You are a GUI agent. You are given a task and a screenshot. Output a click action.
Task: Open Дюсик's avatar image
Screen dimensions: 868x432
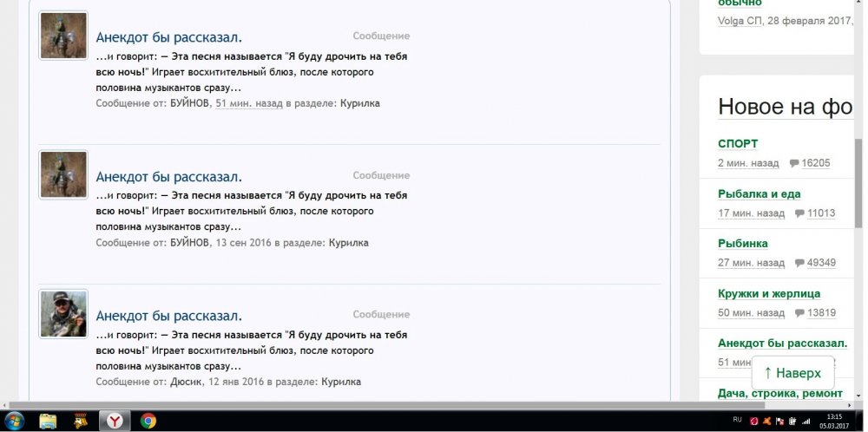(63, 314)
